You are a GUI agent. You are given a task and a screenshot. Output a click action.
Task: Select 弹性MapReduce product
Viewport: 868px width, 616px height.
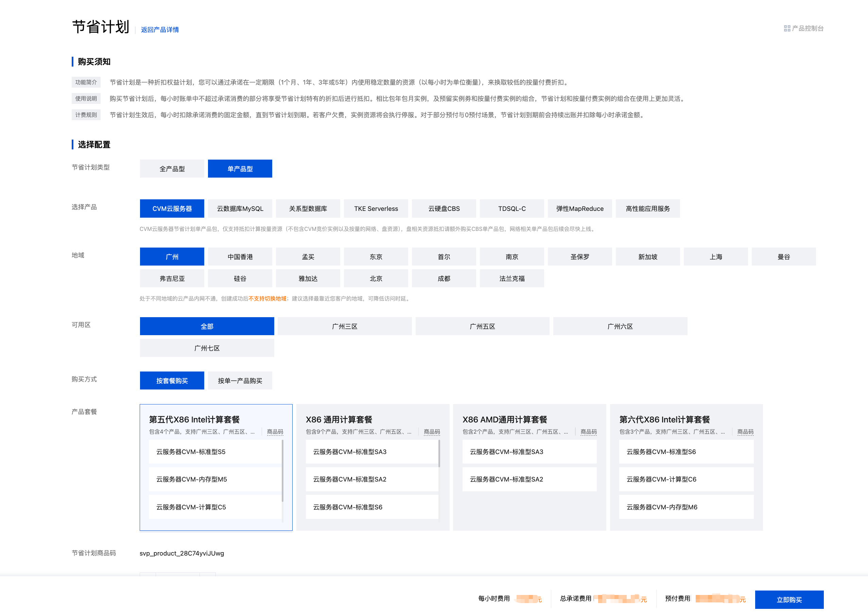[x=579, y=209]
